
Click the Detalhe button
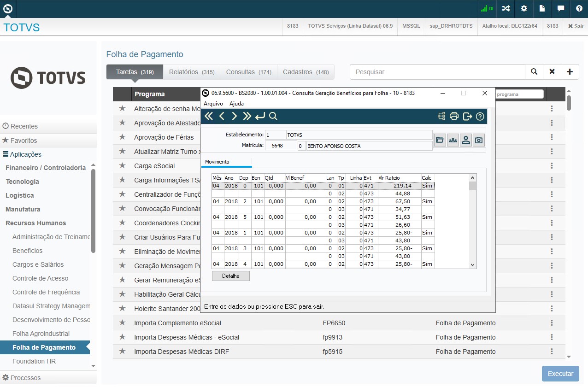click(230, 276)
